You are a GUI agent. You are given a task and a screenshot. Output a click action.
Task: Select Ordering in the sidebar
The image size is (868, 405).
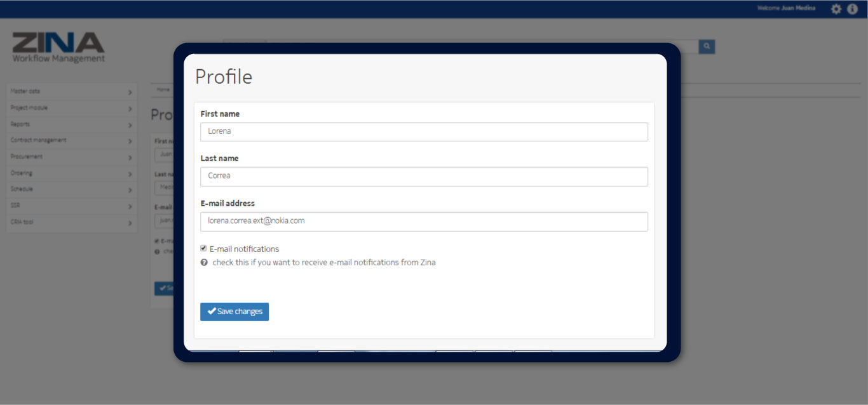[22, 173]
